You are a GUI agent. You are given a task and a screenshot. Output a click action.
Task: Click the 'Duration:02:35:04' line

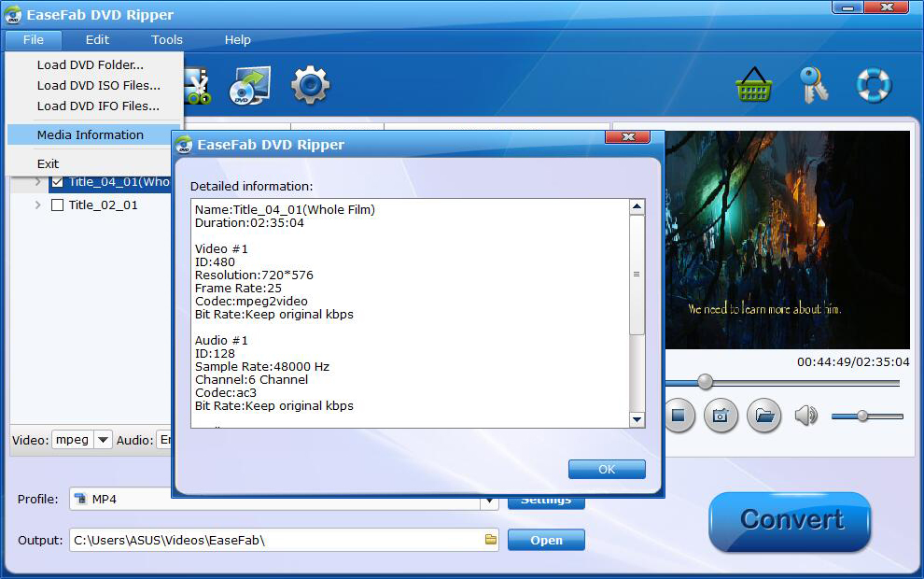pyautogui.click(x=249, y=223)
